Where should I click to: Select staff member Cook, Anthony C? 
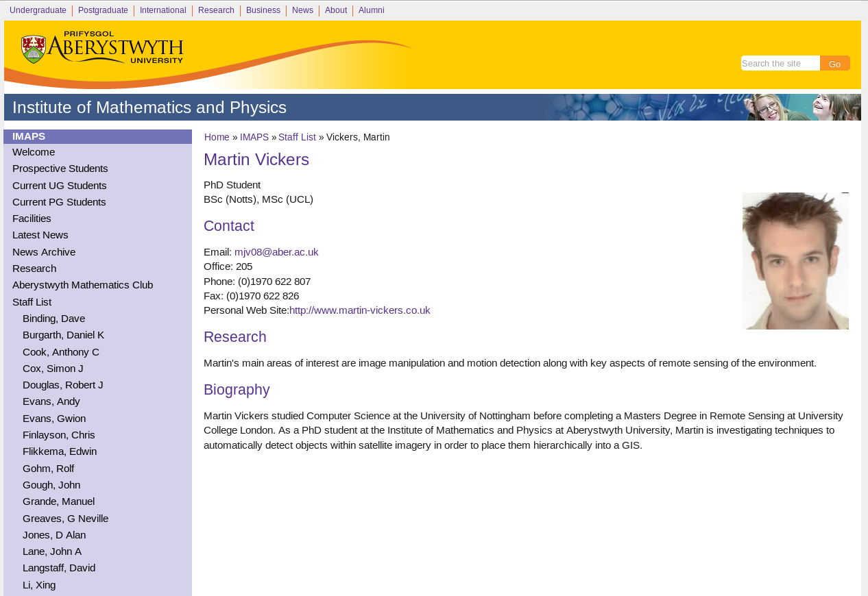coord(61,352)
